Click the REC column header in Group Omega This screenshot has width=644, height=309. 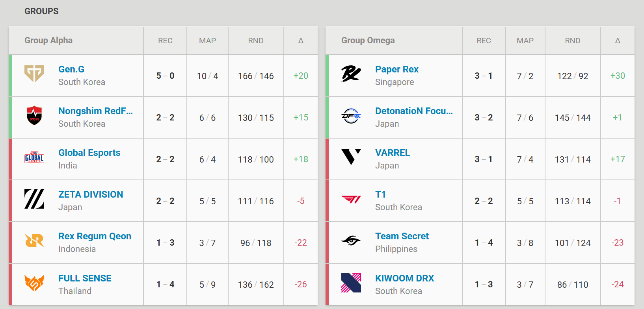tap(484, 41)
